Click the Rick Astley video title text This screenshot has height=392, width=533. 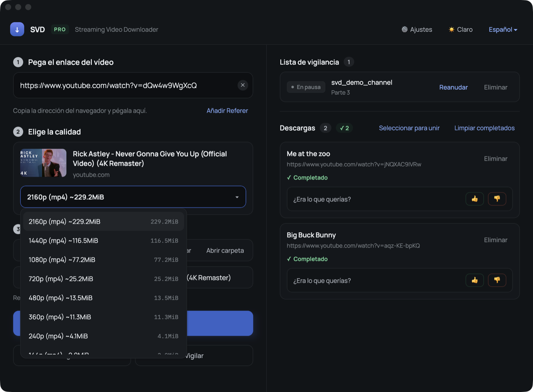pos(150,159)
